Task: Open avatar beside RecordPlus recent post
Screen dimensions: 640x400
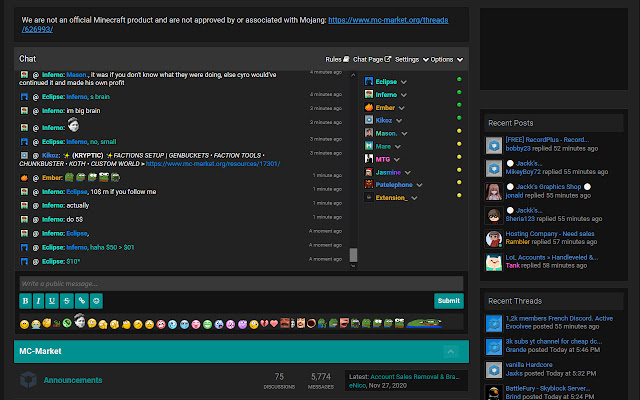Action: (494, 145)
